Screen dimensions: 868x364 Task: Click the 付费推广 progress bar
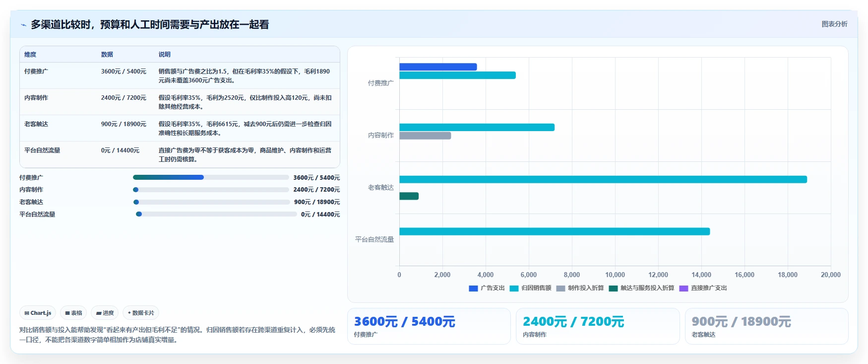[x=211, y=177]
